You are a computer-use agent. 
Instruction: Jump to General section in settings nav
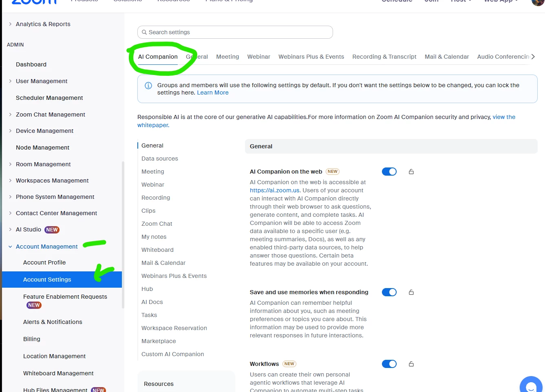[x=152, y=145]
